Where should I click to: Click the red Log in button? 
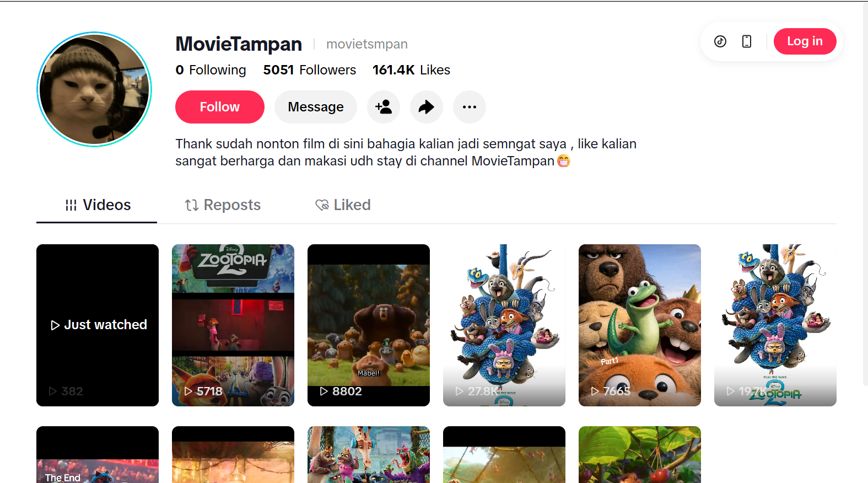pyautogui.click(x=805, y=41)
